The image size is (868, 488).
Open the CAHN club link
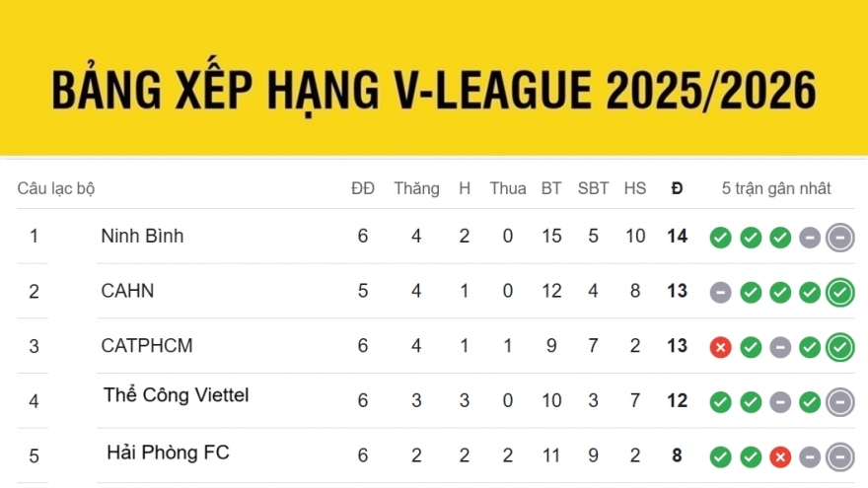pyautogui.click(x=127, y=291)
